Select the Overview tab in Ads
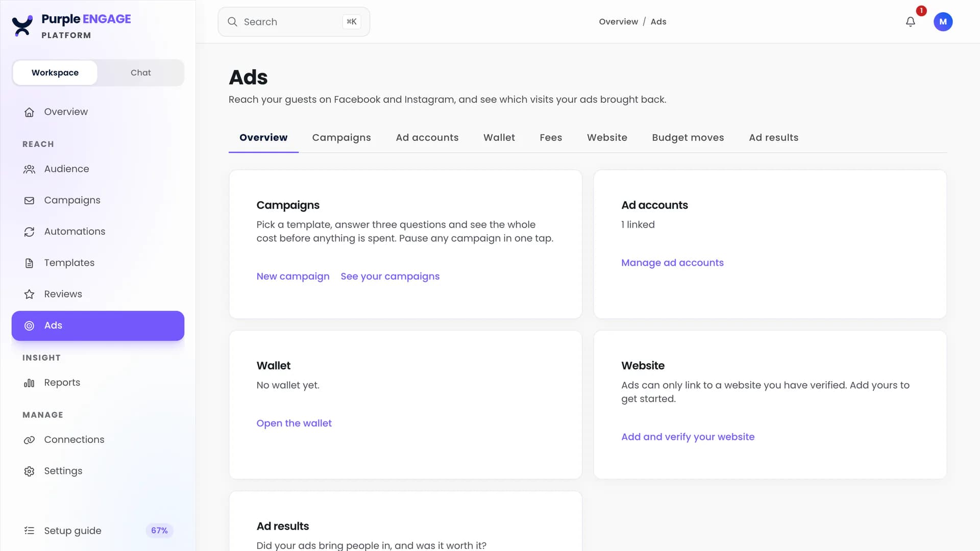This screenshot has height=551, width=980. (x=263, y=138)
